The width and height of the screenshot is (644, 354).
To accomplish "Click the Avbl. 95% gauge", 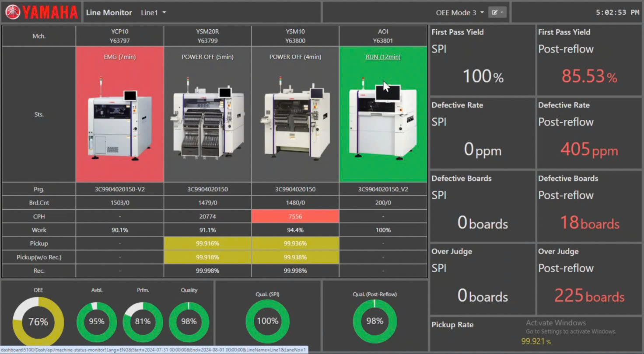I will (97, 322).
